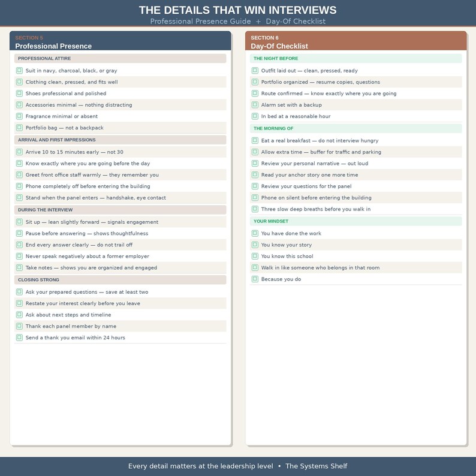Click 'ARRIVAL AND FIRST IMPRESSIONS' heading

click(57, 140)
